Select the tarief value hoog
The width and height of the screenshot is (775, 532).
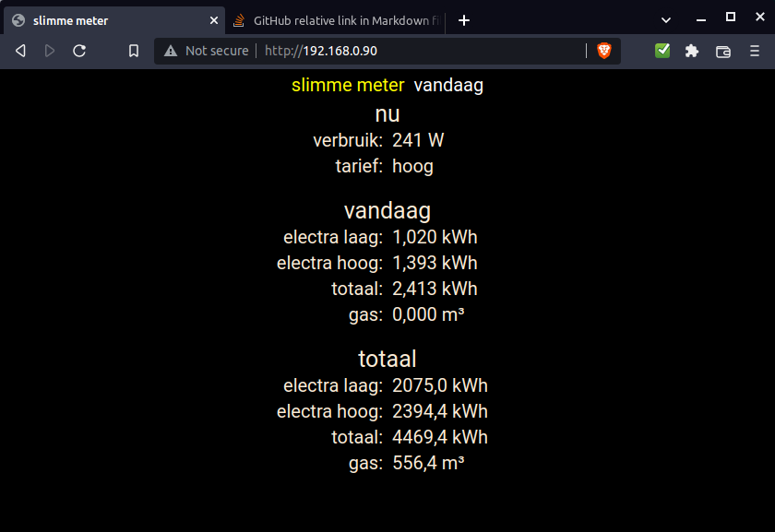pyautogui.click(x=412, y=167)
